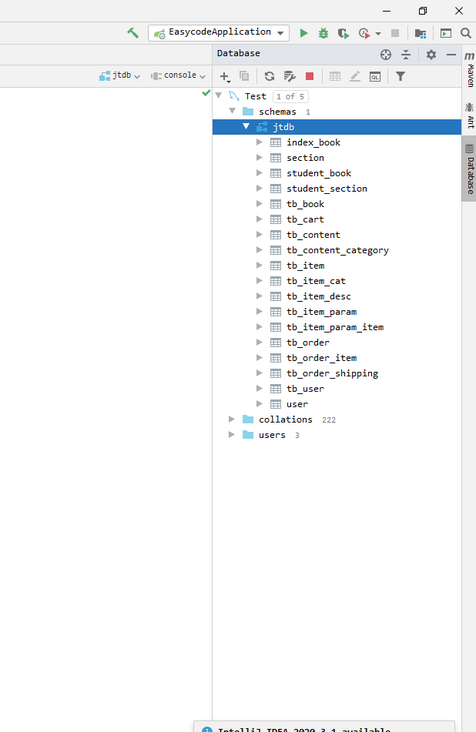Screen dimensions: 476x732
Task: Collapse the jtdb schema node
Action: pyautogui.click(x=246, y=127)
